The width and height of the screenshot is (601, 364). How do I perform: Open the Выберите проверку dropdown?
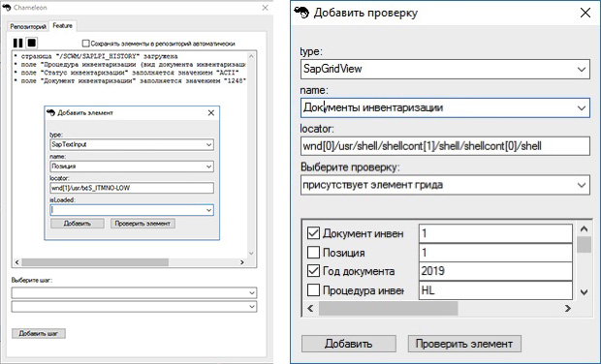(582, 185)
